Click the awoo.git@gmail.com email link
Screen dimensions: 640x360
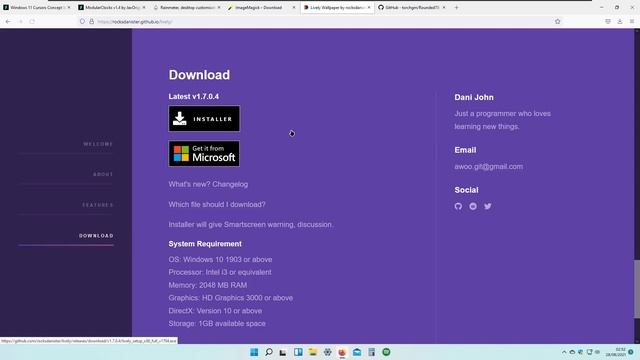pyautogui.click(x=489, y=167)
